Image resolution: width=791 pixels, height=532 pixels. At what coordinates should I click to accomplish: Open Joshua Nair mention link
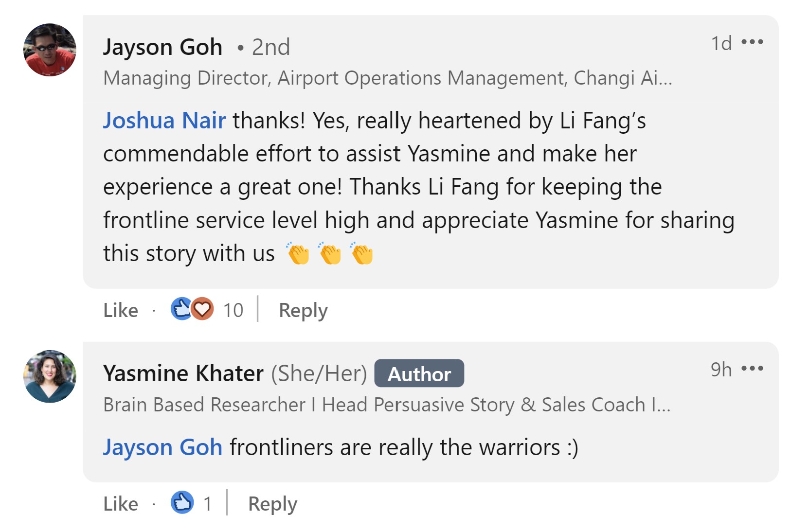pos(164,121)
